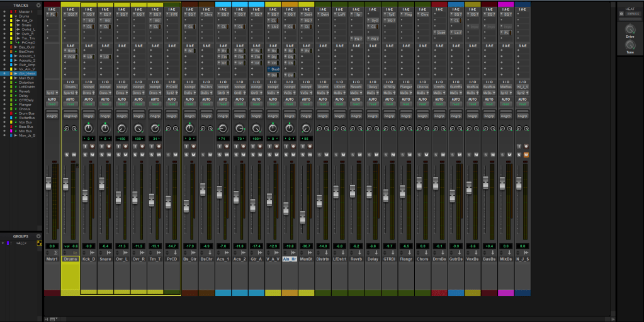
Task: Solo the Kck_D channel
Action: point(84,154)
